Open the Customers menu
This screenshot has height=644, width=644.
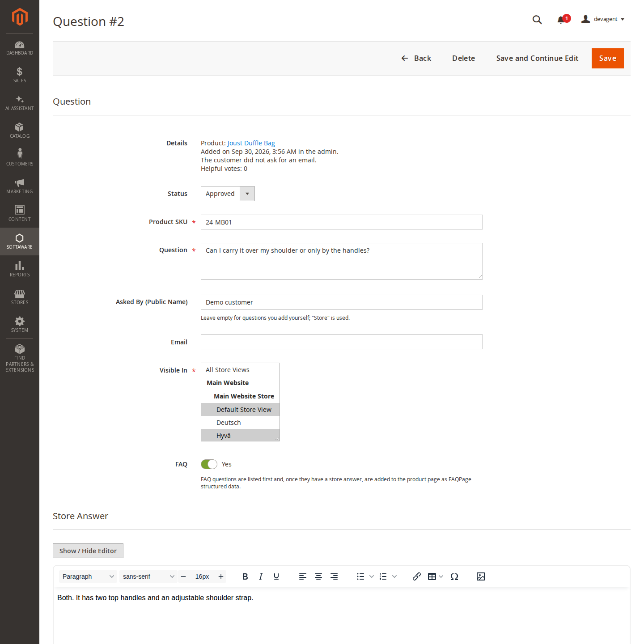[x=20, y=159]
